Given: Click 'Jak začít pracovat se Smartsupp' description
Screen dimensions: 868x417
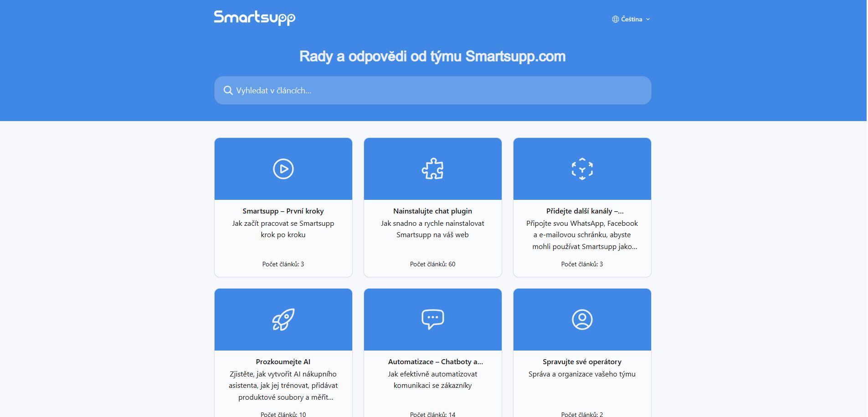Looking at the screenshot, I should (x=283, y=229).
